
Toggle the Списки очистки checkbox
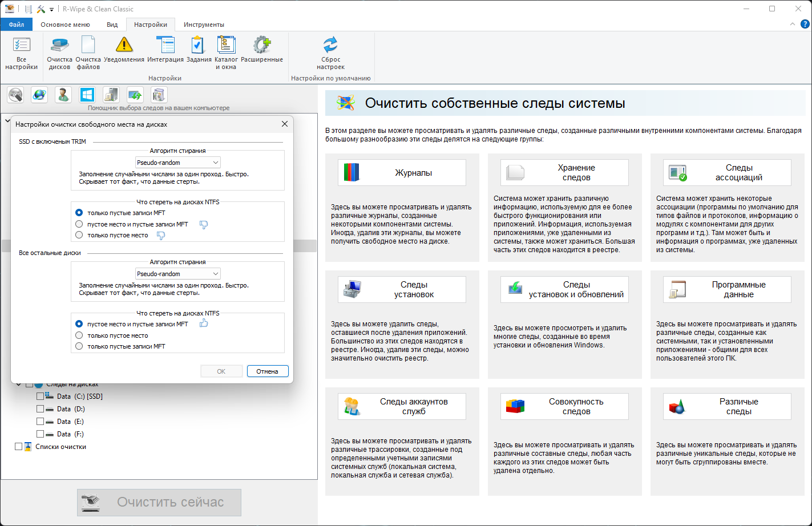19,447
